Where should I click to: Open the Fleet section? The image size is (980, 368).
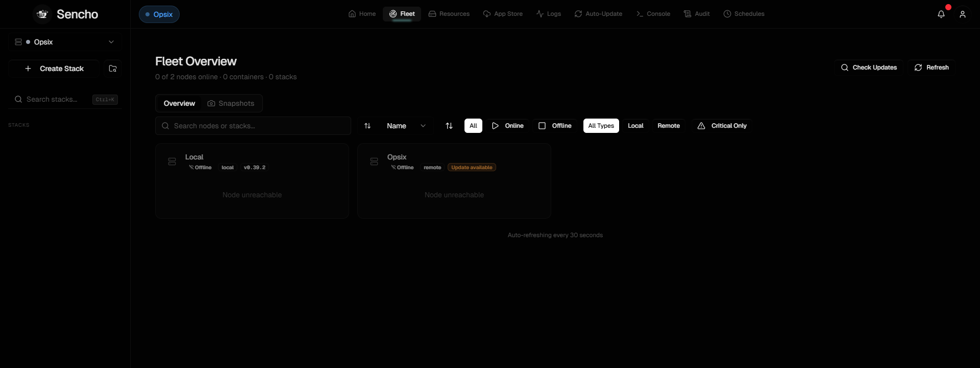coord(402,14)
